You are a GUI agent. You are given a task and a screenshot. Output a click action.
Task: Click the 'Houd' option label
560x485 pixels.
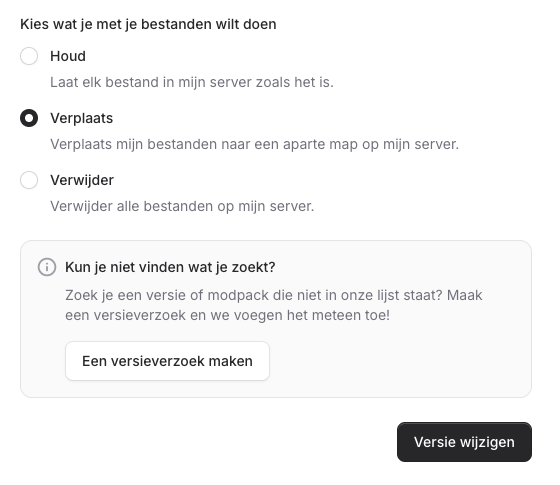[x=68, y=56]
